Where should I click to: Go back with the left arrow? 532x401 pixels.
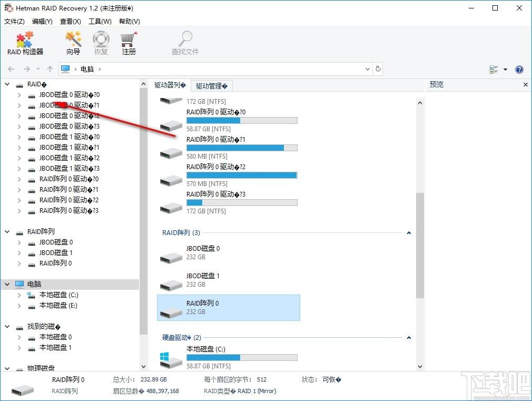tap(11, 69)
